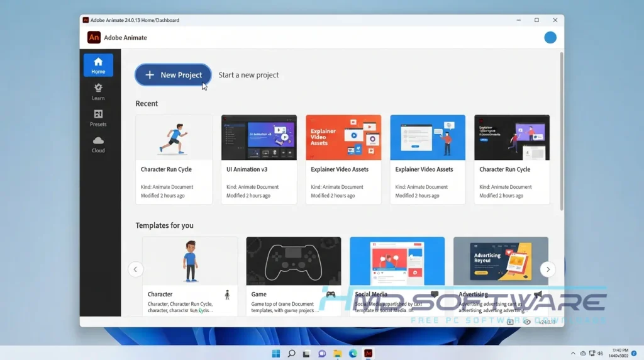This screenshot has width=644, height=360.
Task: Select the Social Media template thumbnail
Action: click(397, 261)
